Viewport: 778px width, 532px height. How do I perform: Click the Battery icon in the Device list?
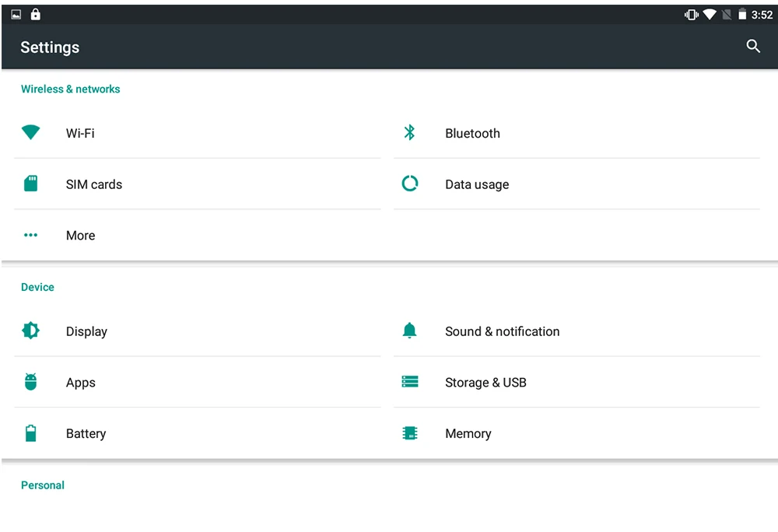click(31, 433)
